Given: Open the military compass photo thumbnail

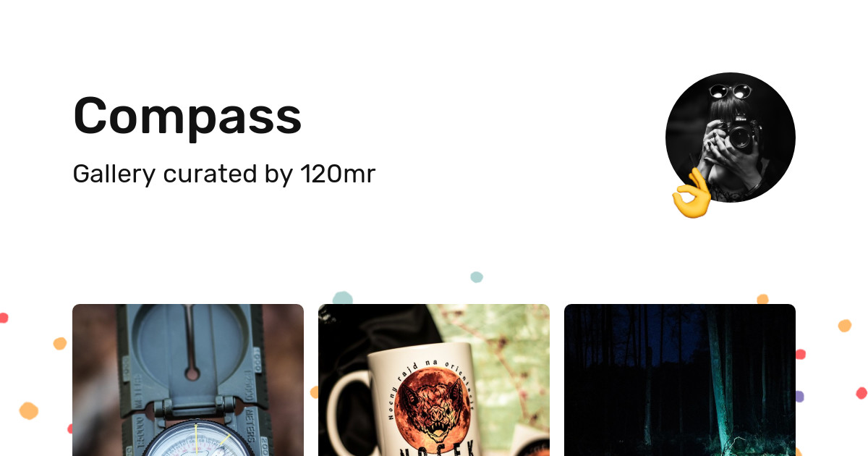Looking at the screenshot, I should click(x=188, y=380).
